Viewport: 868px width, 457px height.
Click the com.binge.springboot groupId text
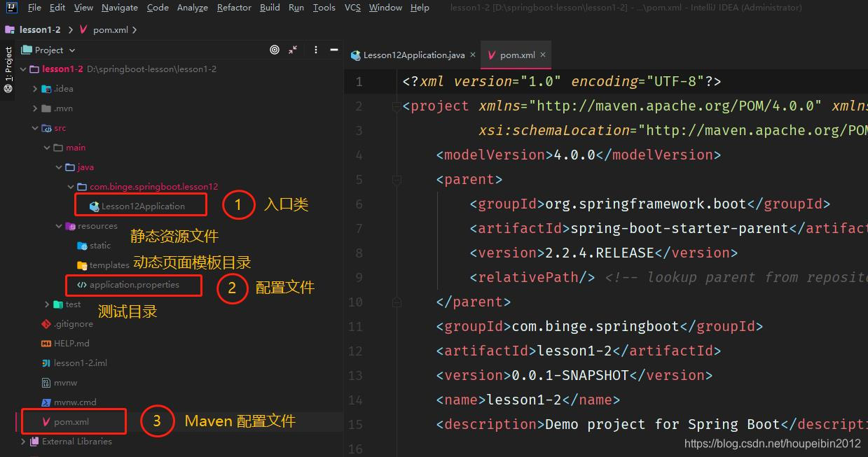tap(595, 326)
